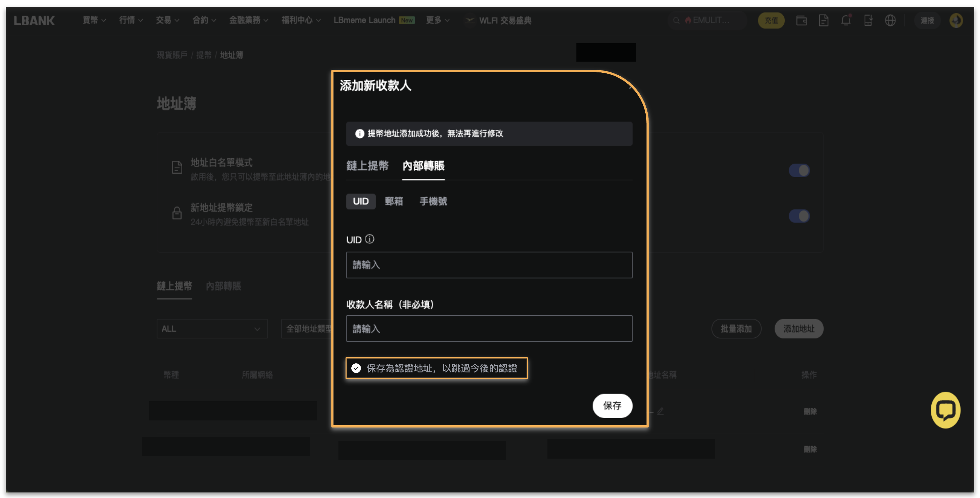This screenshot has width=980, height=498.
Task: Click the app download phone icon
Action: 868,20
